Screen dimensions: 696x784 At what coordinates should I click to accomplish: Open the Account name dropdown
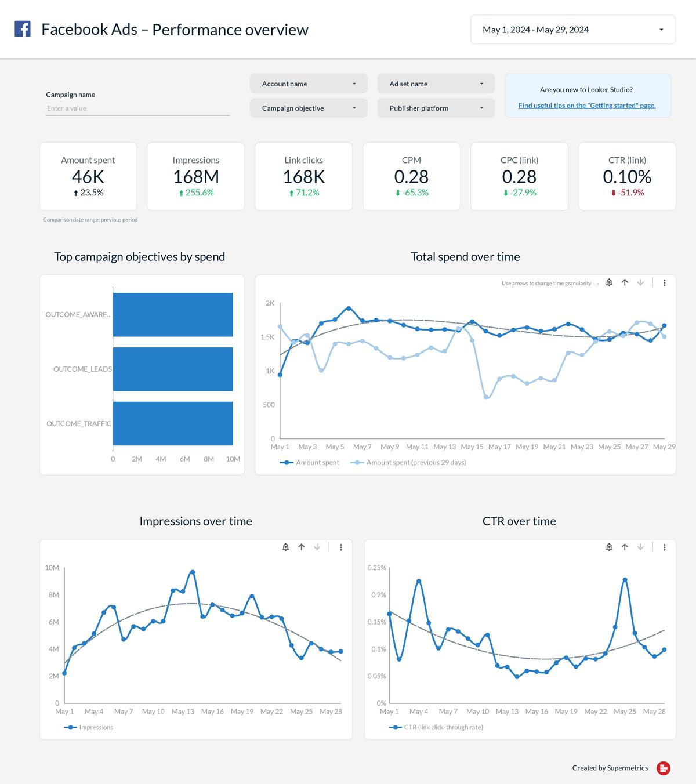click(308, 84)
